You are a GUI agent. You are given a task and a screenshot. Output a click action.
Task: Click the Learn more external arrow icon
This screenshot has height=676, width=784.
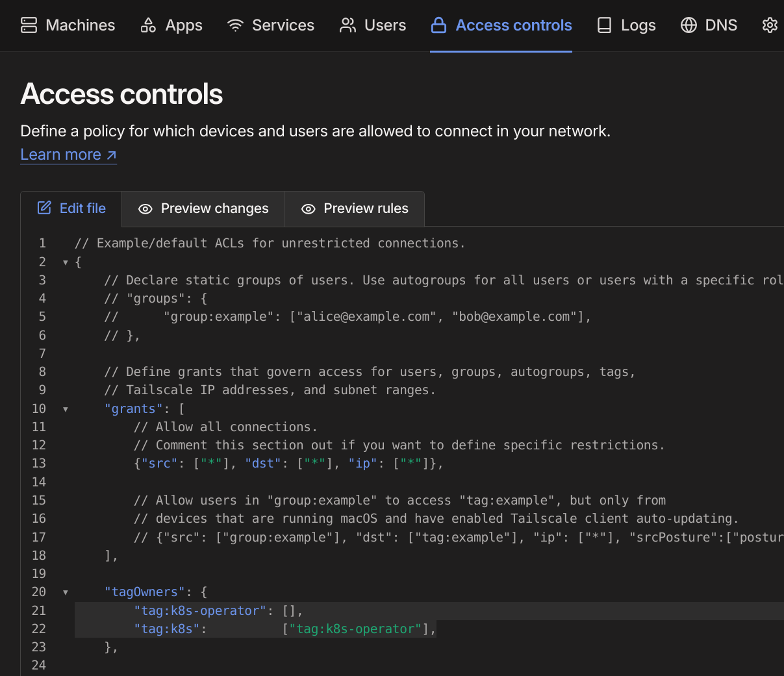112,155
